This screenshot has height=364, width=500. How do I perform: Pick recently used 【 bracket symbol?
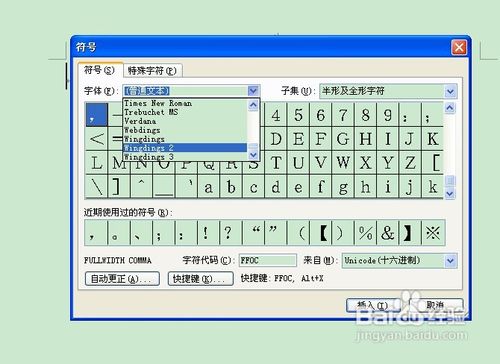point(321,233)
